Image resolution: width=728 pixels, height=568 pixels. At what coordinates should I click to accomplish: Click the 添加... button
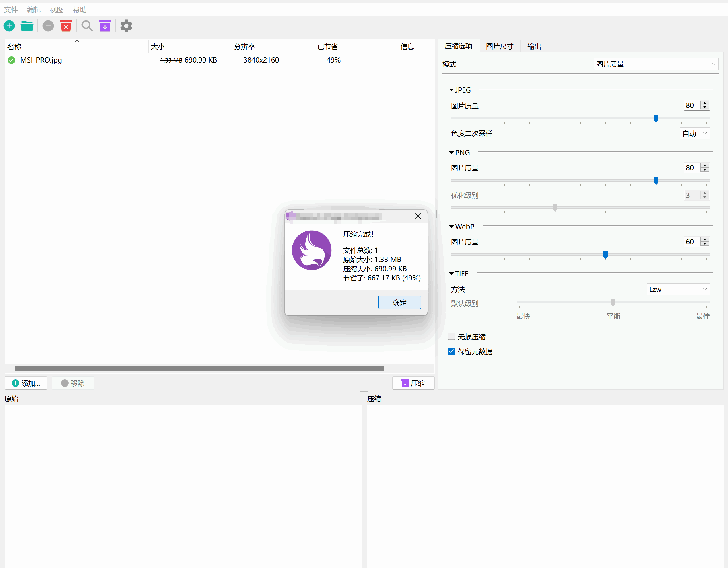[x=26, y=383]
